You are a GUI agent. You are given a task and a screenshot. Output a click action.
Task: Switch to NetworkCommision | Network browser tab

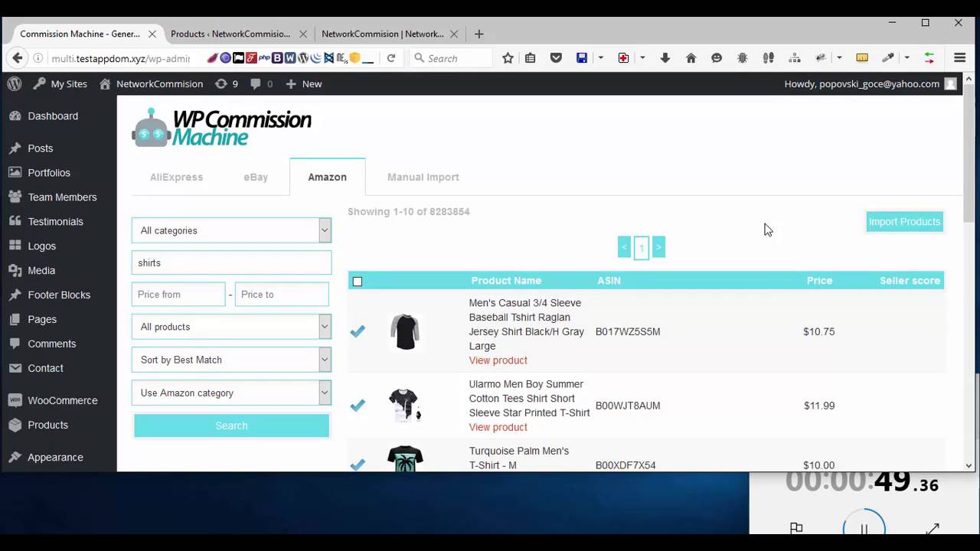[x=382, y=34]
